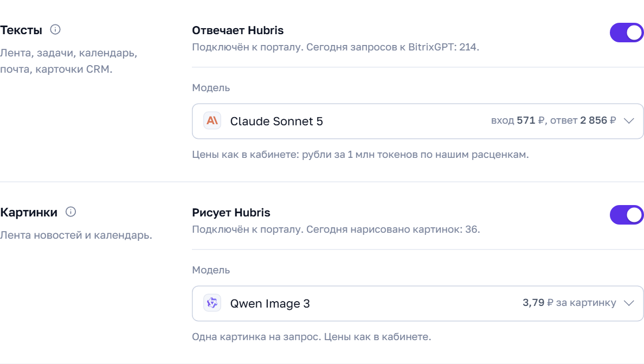Image resolution: width=644 pixels, height=364 pixels.
Task: Select the Картинки section heading
Action: pos(29,213)
